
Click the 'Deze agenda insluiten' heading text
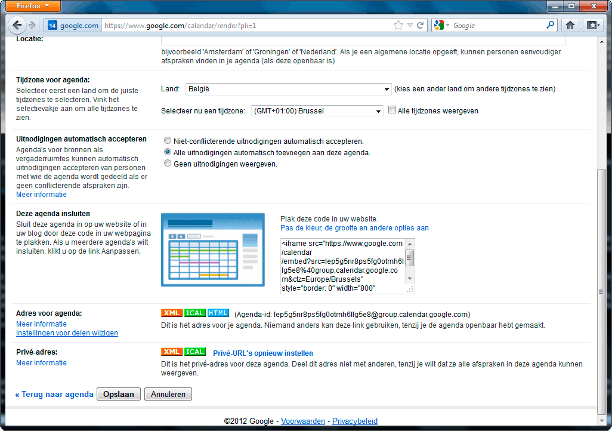click(53, 214)
